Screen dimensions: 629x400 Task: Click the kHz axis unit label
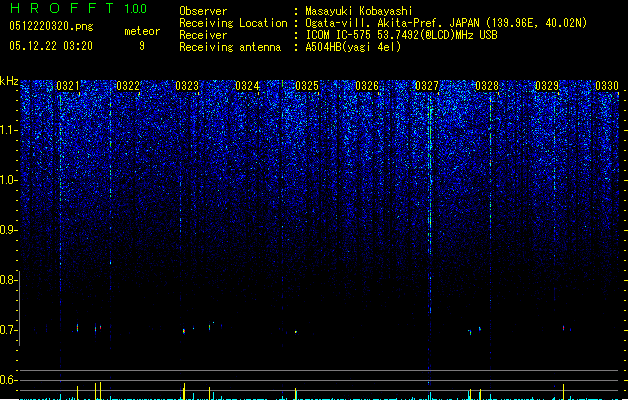point(9,81)
